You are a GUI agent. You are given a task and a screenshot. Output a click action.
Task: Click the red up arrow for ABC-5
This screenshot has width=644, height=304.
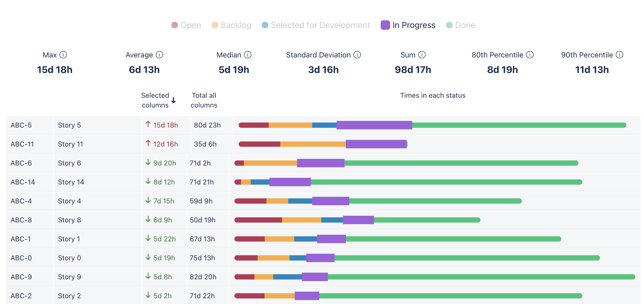coord(148,124)
